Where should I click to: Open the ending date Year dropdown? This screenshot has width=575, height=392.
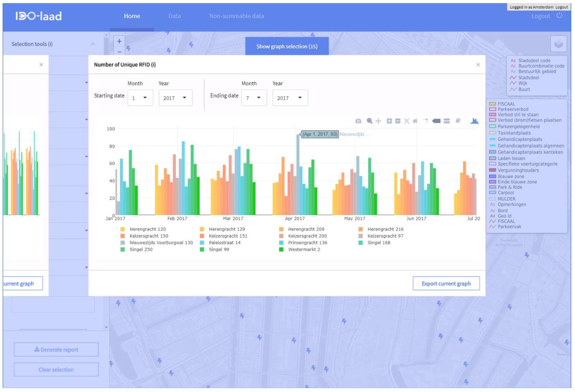point(290,98)
